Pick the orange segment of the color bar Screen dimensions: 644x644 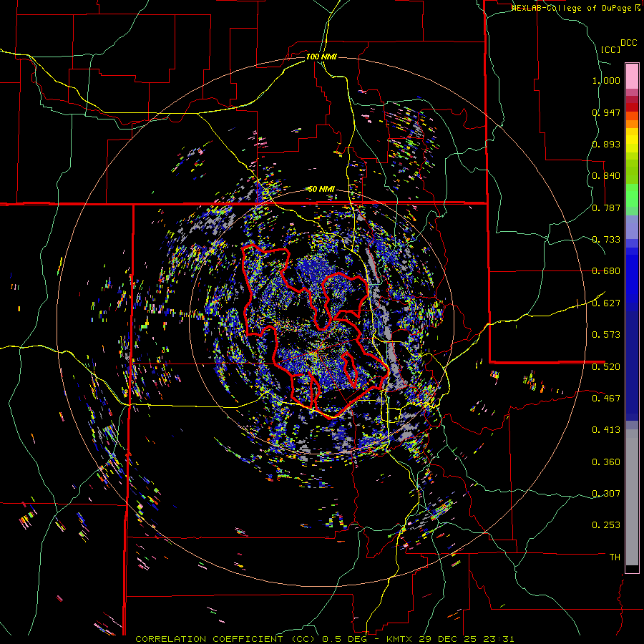click(632, 123)
